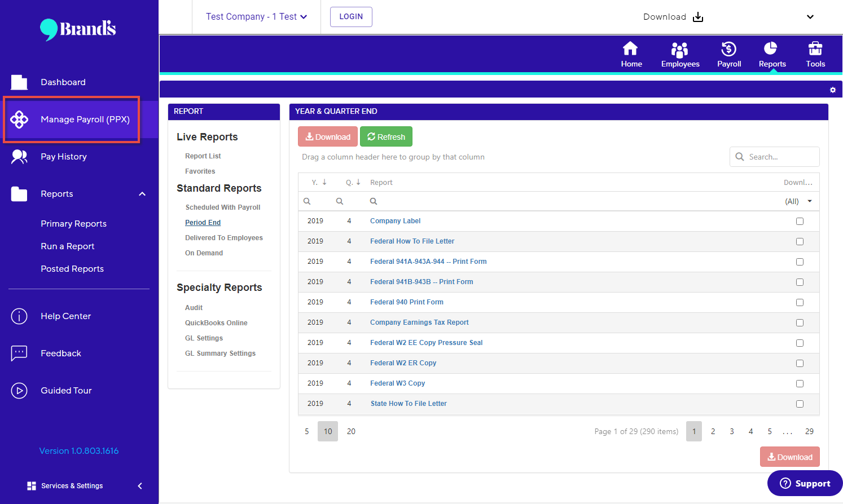Image resolution: width=843 pixels, height=504 pixels.
Task: Click the Download button below the table
Action: click(790, 457)
